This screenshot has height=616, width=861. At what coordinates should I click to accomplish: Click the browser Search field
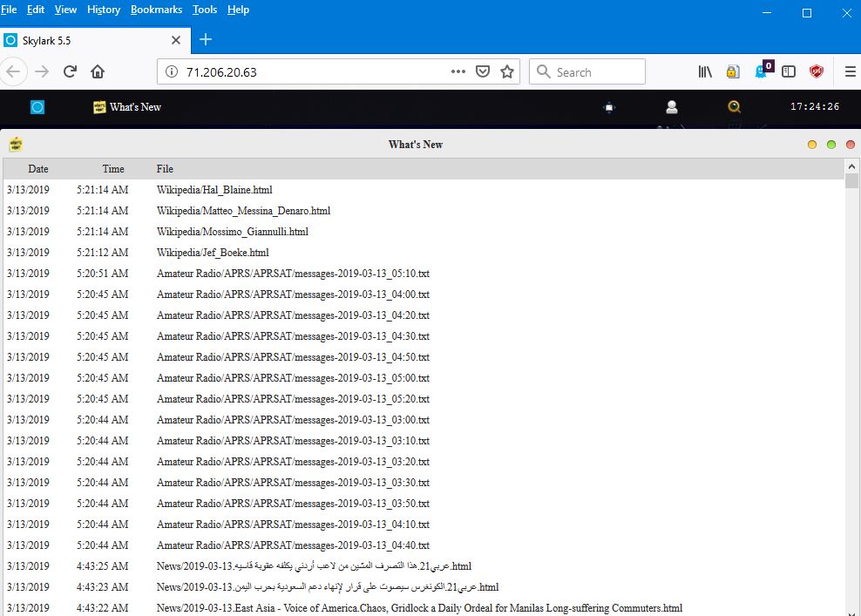click(587, 72)
